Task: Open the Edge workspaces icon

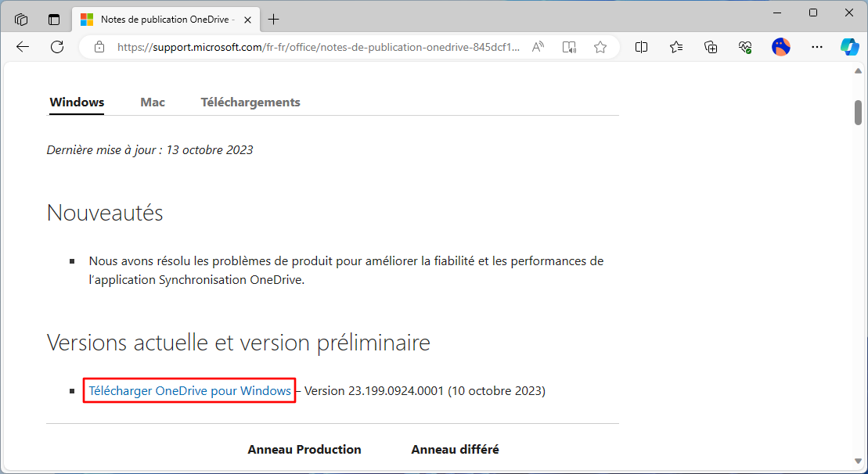Action: click(x=21, y=20)
